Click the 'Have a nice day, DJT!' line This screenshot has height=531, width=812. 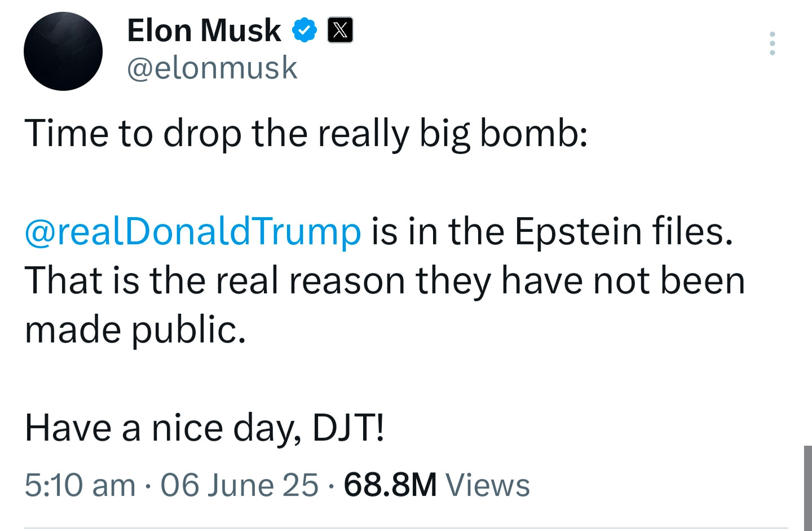tap(205, 427)
